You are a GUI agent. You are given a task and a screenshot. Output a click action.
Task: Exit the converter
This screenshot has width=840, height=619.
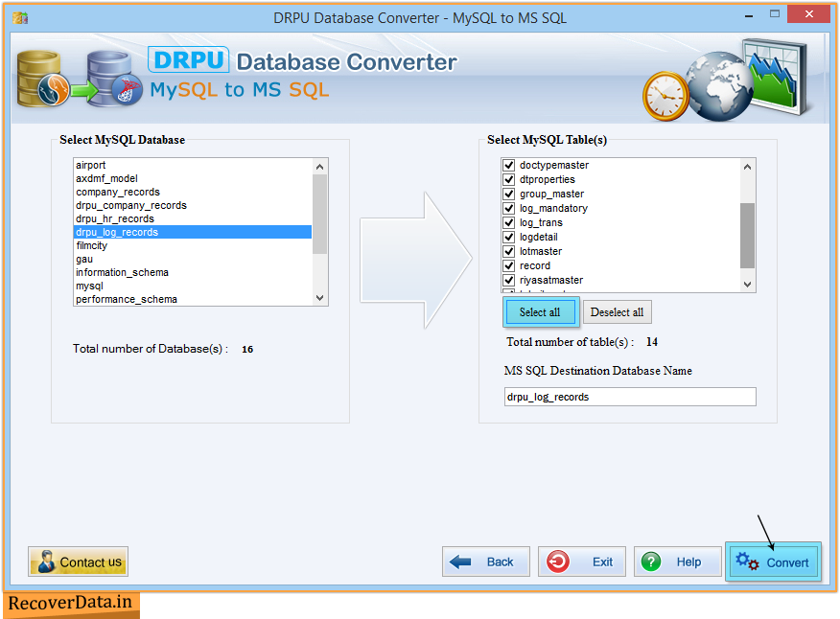click(582, 562)
